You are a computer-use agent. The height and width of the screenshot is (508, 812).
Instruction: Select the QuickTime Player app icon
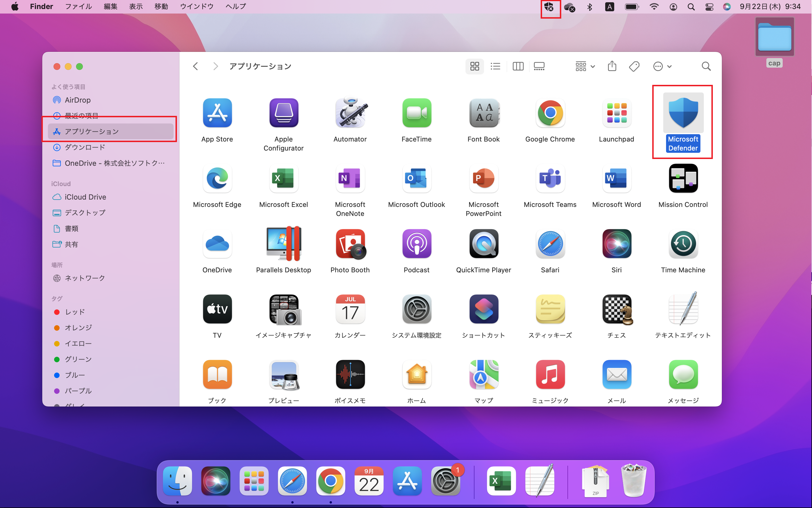click(483, 244)
